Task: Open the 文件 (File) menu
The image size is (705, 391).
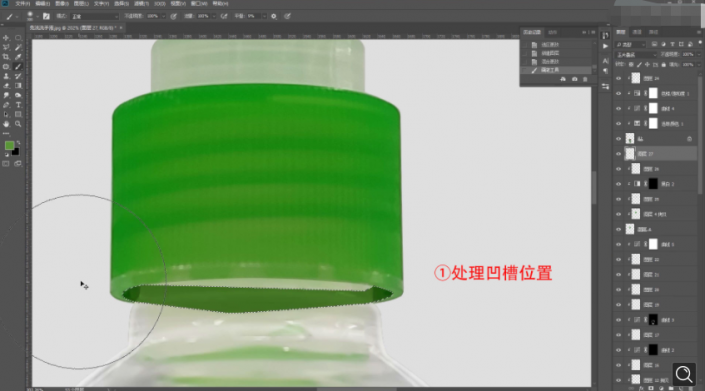Action: pyautogui.click(x=22, y=4)
